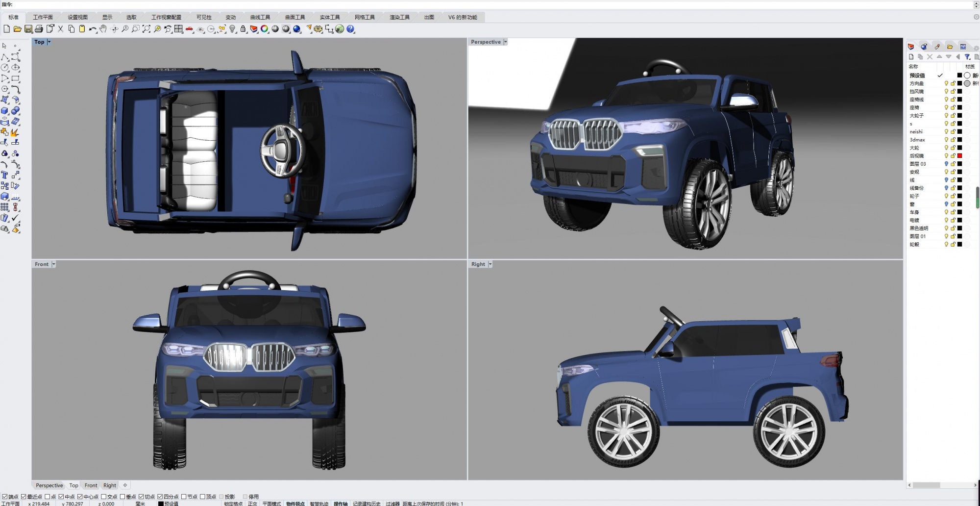The height and width of the screenshot is (506, 980).
Task: Open the Top viewport title dropdown arrow
Action: tap(49, 42)
